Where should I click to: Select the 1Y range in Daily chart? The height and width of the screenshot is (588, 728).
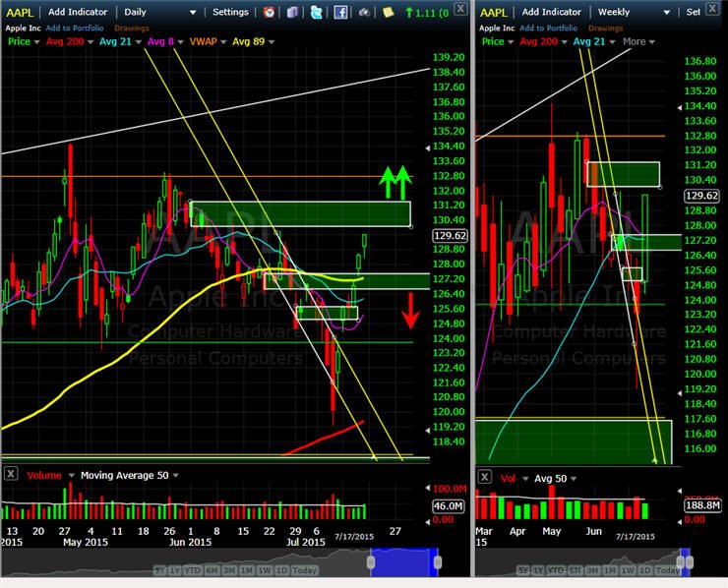pyautogui.click(x=174, y=570)
